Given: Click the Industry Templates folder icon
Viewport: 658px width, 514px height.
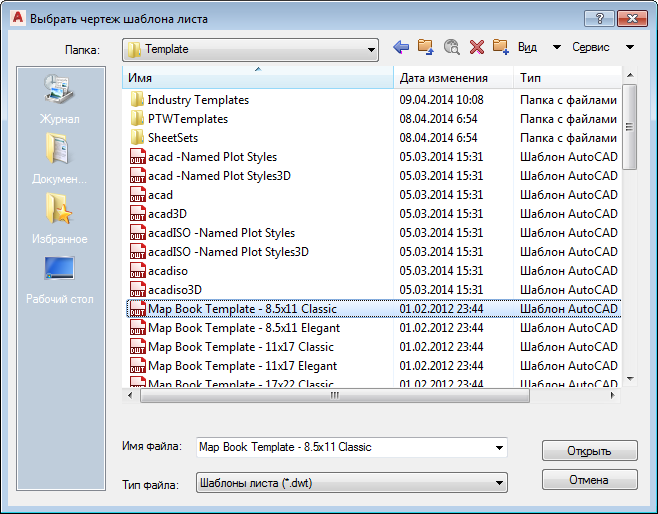Looking at the screenshot, I should [137, 100].
